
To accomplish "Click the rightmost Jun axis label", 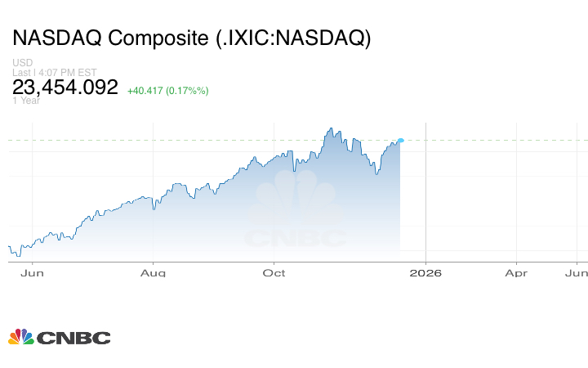I will (x=576, y=273).
